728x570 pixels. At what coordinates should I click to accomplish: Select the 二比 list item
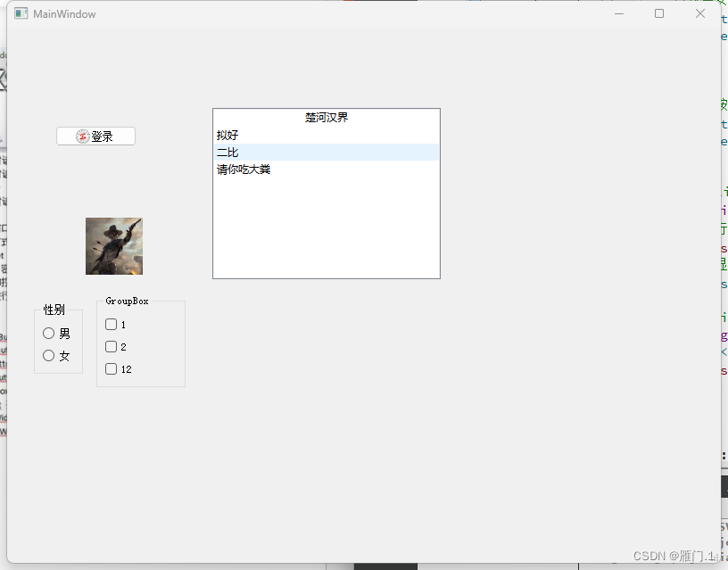[x=326, y=153]
